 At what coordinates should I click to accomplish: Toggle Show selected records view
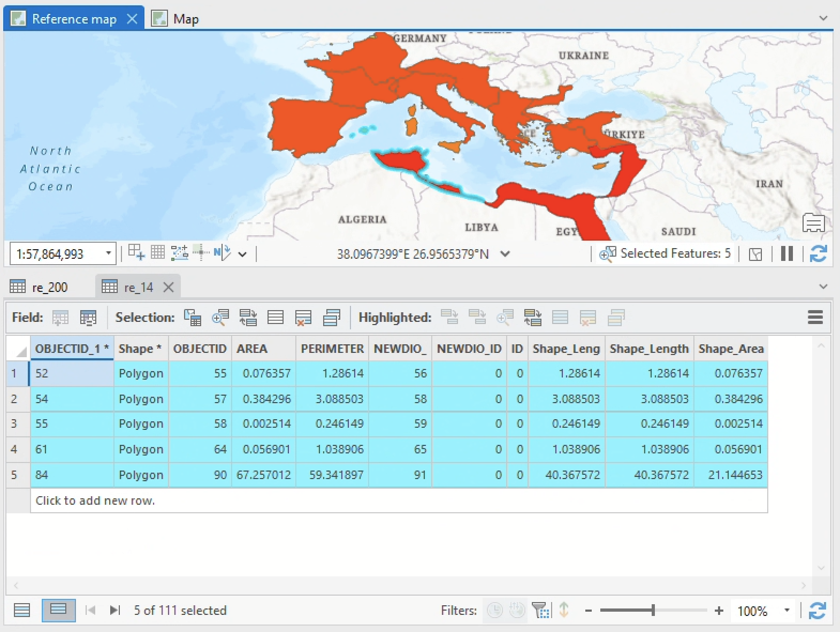[58, 610]
